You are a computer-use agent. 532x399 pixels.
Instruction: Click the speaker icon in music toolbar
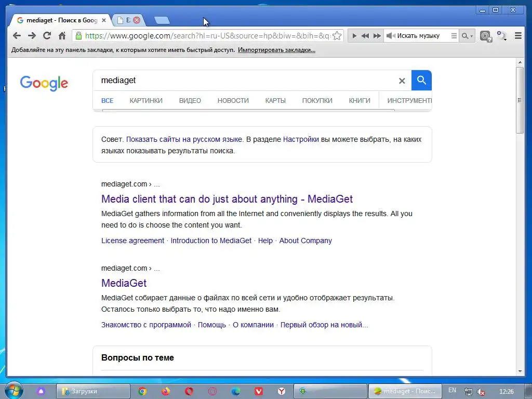(x=391, y=36)
